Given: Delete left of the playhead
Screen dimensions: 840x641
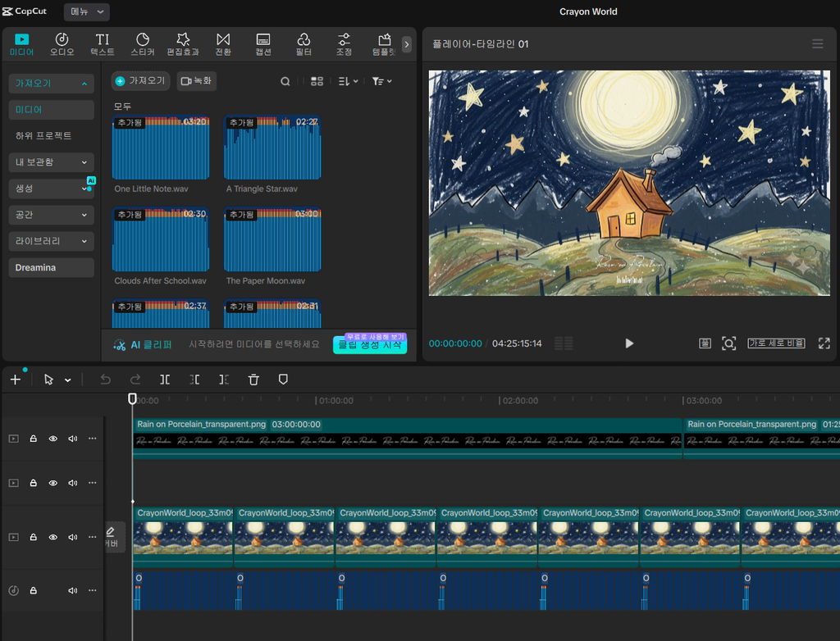Looking at the screenshot, I should (x=194, y=380).
